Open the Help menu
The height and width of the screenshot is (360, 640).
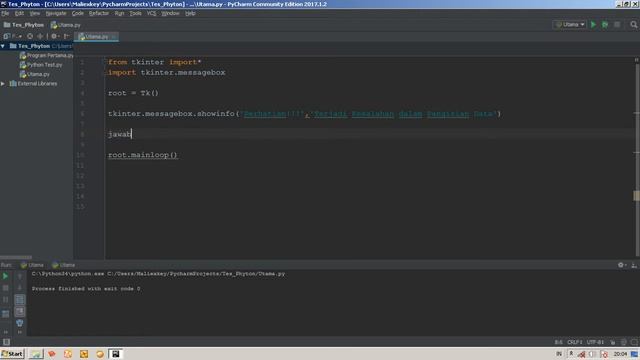click(x=190, y=13)
